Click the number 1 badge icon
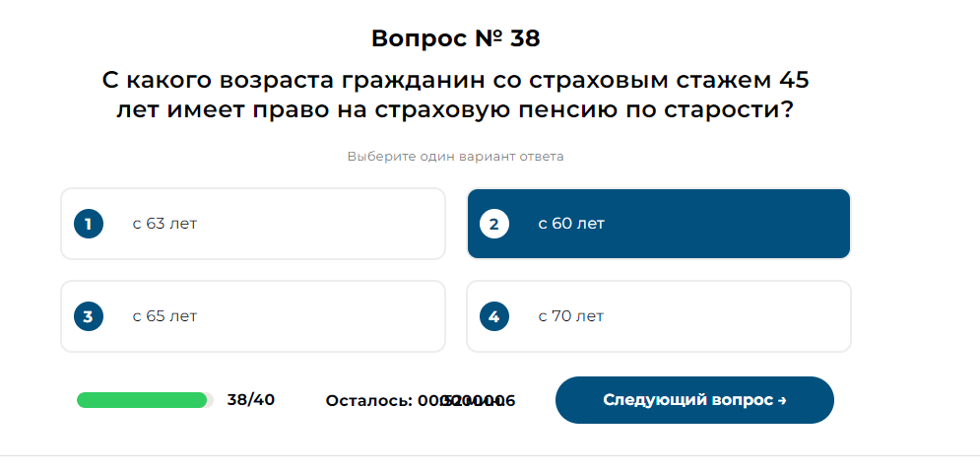This screenshot has width=980, height=474. [88, 224]
